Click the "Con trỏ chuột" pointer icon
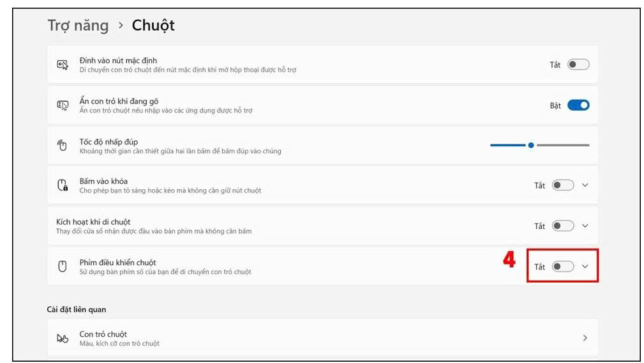This screenshot has width=644, height=363. (x=63, y=338)
